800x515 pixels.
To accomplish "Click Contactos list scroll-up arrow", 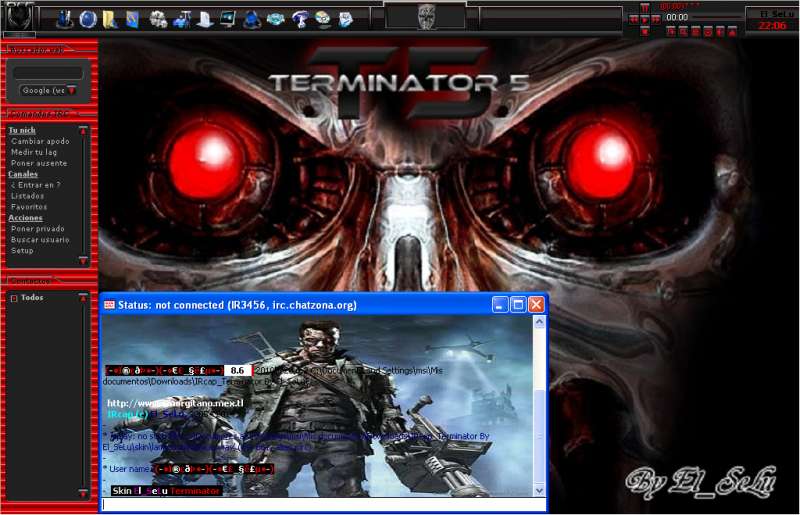I will click(x=83, y=298).
